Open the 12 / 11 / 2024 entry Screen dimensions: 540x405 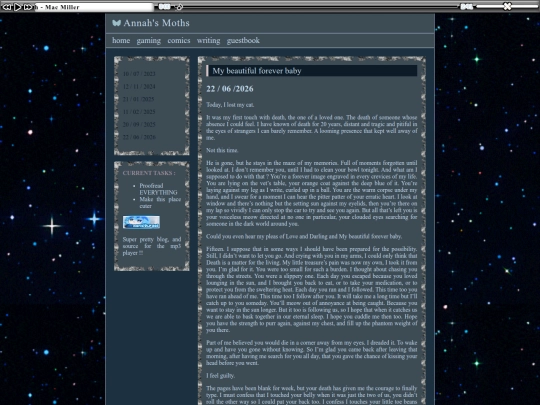(139, 86)
